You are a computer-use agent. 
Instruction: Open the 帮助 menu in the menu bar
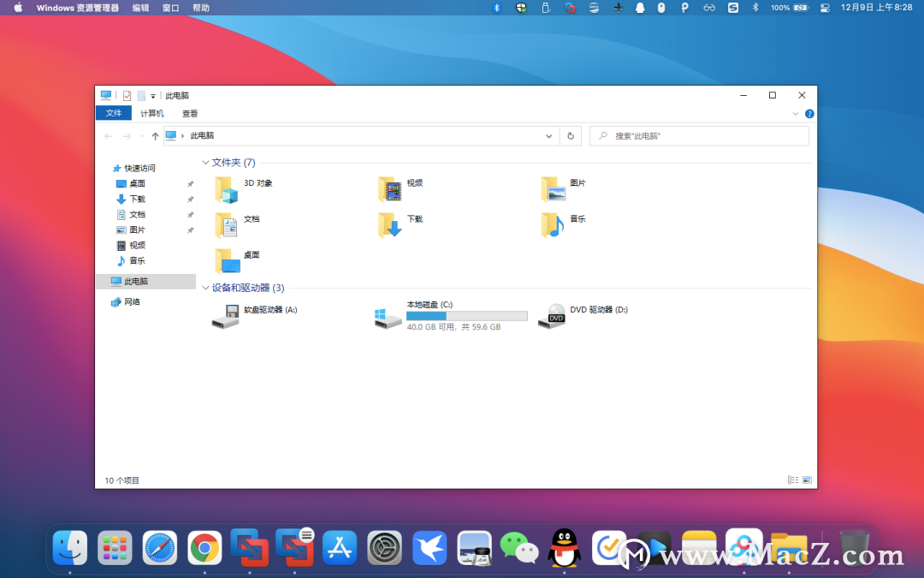[x=201, y=8]
